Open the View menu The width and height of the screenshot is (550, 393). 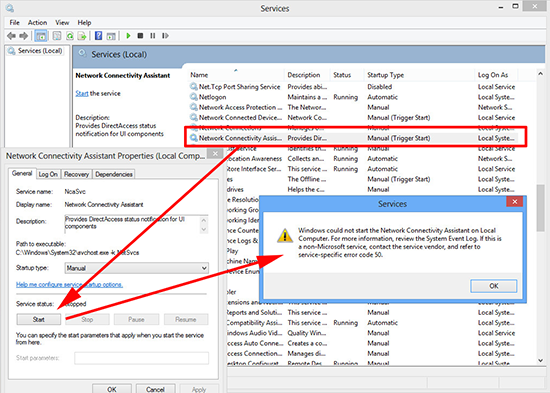click(62, 22)
